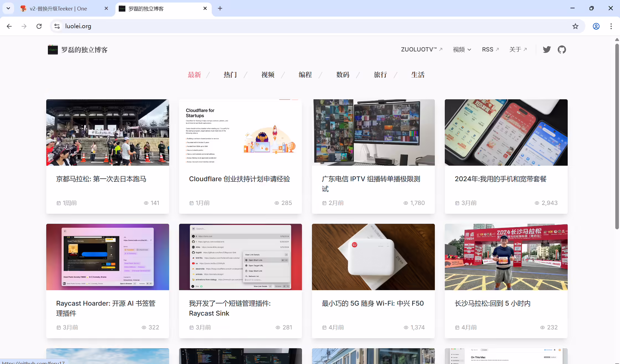The width and height of the screenshot is (620, 364).
Task: Open the Chrome profile icon
Action: pos(596,26)
